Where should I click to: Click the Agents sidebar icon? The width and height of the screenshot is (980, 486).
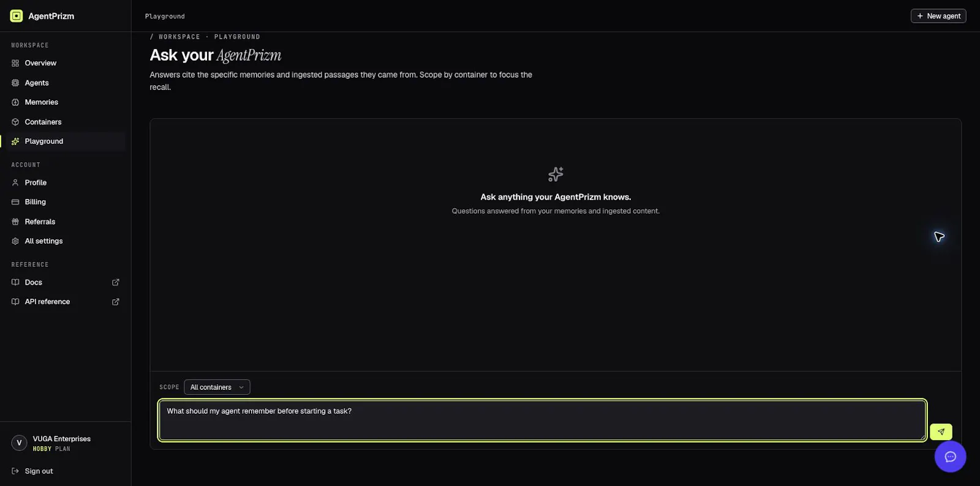15,83
